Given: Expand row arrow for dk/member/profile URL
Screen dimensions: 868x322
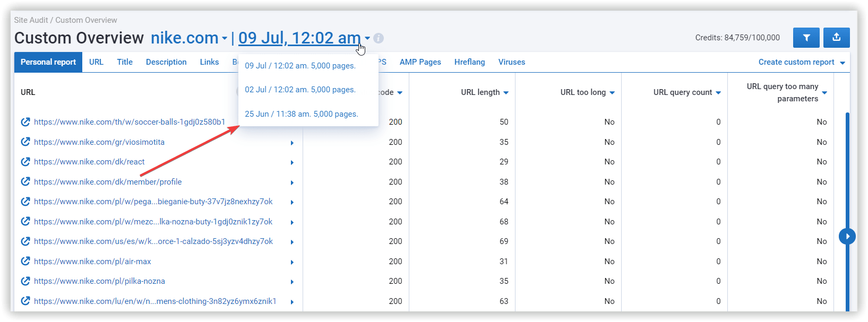Looking at the screenshot, I should [292, 182].
